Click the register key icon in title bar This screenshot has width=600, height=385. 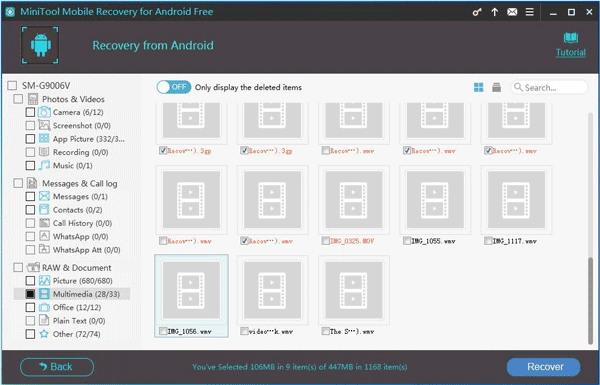477,12
